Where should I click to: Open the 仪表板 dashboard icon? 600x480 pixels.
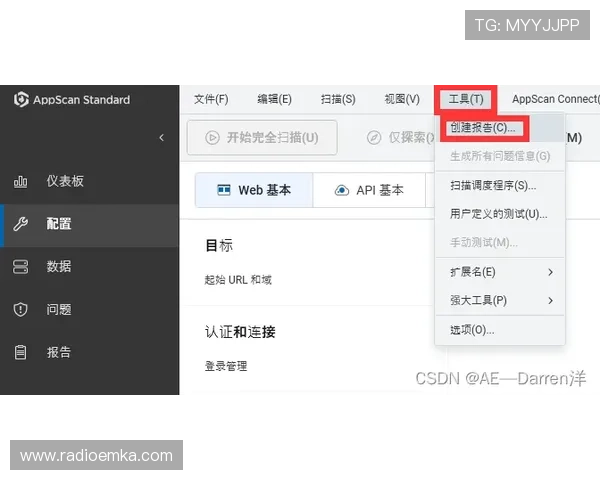point(20,181)
